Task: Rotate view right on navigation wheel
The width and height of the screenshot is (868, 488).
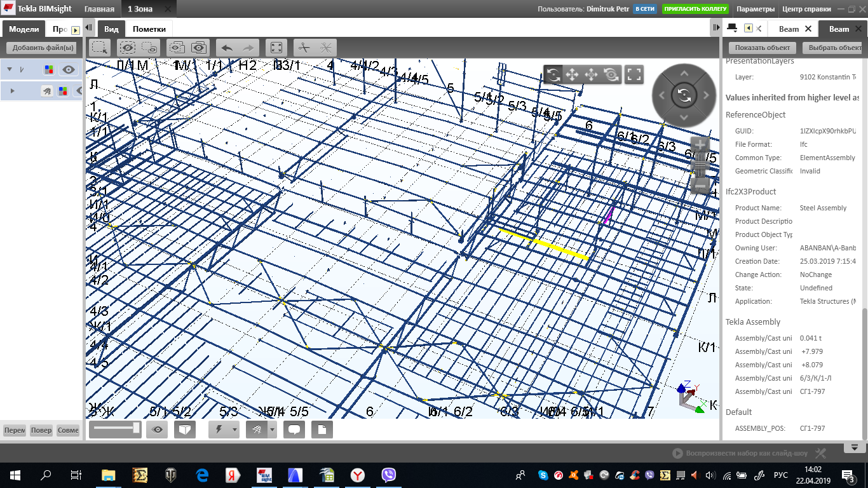Action: (706, 95)
